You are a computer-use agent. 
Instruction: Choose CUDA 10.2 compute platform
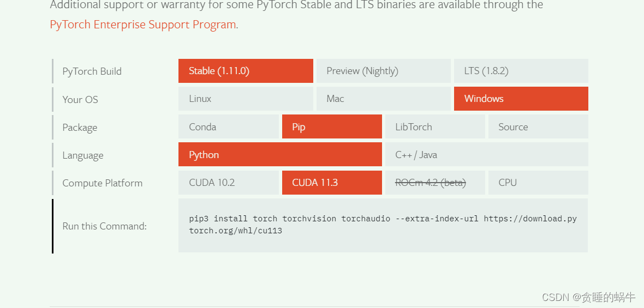coord(228,183)
